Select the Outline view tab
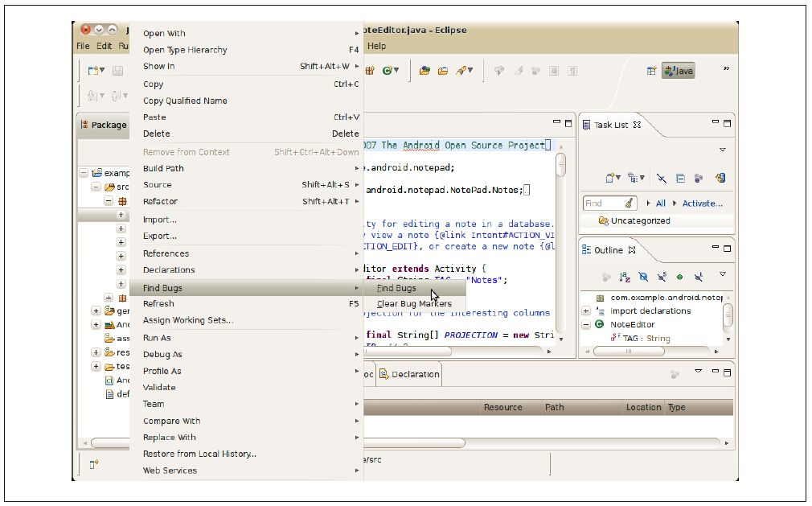 pos(609,250)
